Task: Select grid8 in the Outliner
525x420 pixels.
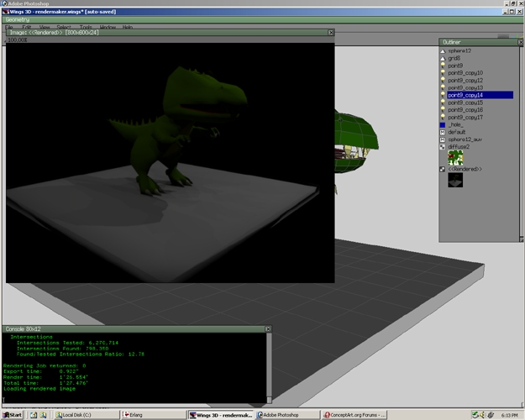Action: 454,58
